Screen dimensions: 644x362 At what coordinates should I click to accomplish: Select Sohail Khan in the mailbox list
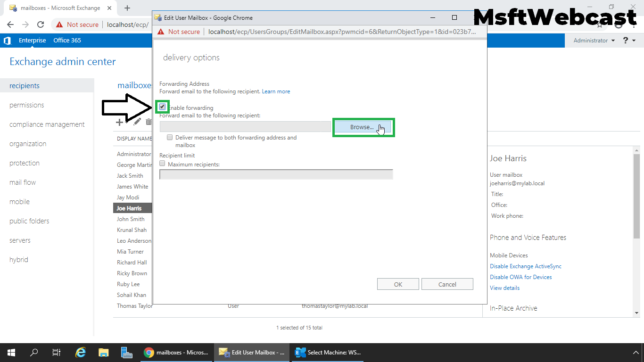132,295
